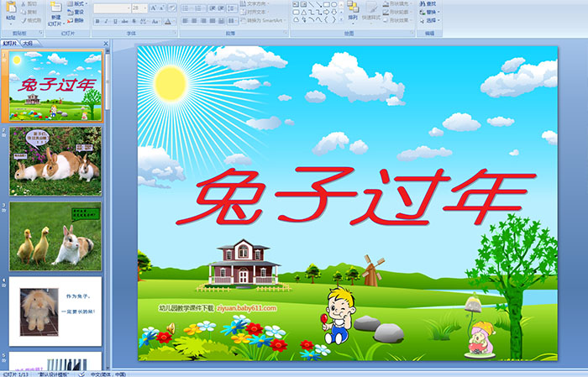Click the New Slide (新建幻灯片) icon

(x=56, y=7)
